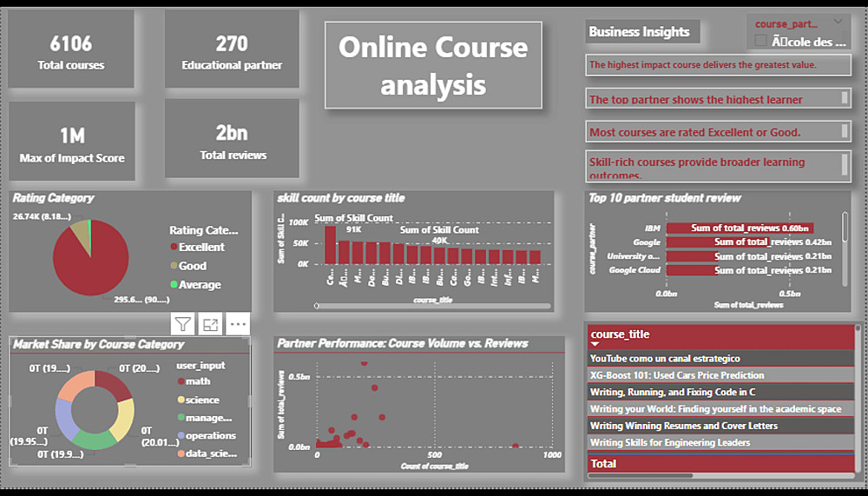Click the tallest 91K bar in skill count chart
This screenshot has width=868, height=496.
click(x=331, y=245)
